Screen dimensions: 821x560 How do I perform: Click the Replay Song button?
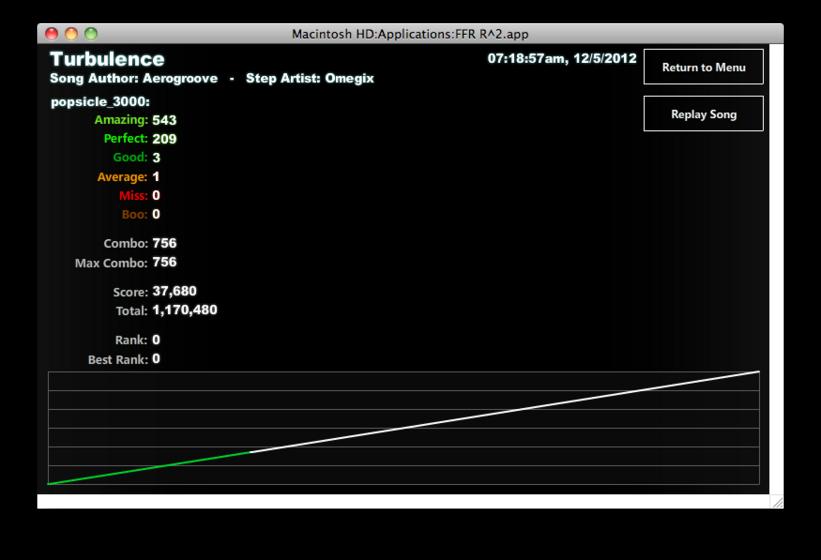pos(703,114)
